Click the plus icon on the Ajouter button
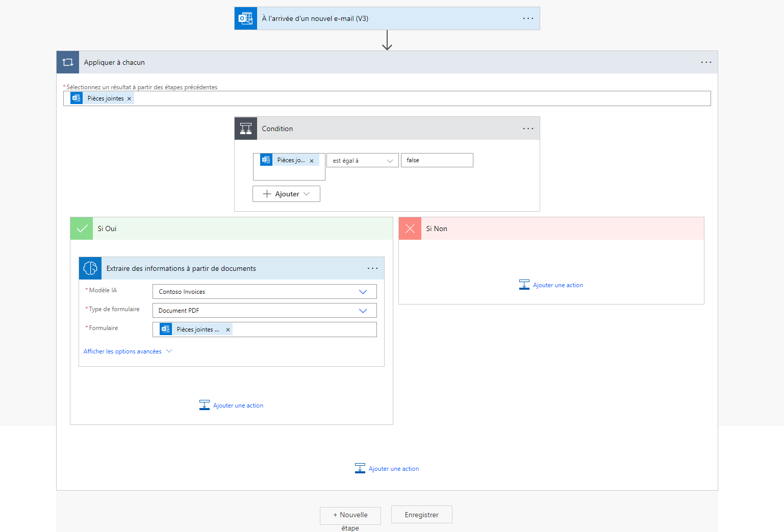The image size is (784, 532). click(x=267, y=194)
